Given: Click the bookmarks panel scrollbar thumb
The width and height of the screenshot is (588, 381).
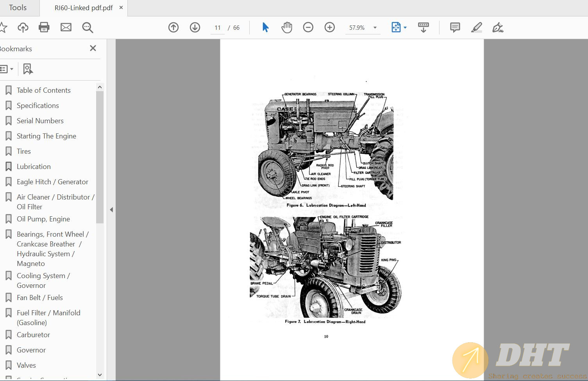Looking at the screenshot, I should 100,157.
